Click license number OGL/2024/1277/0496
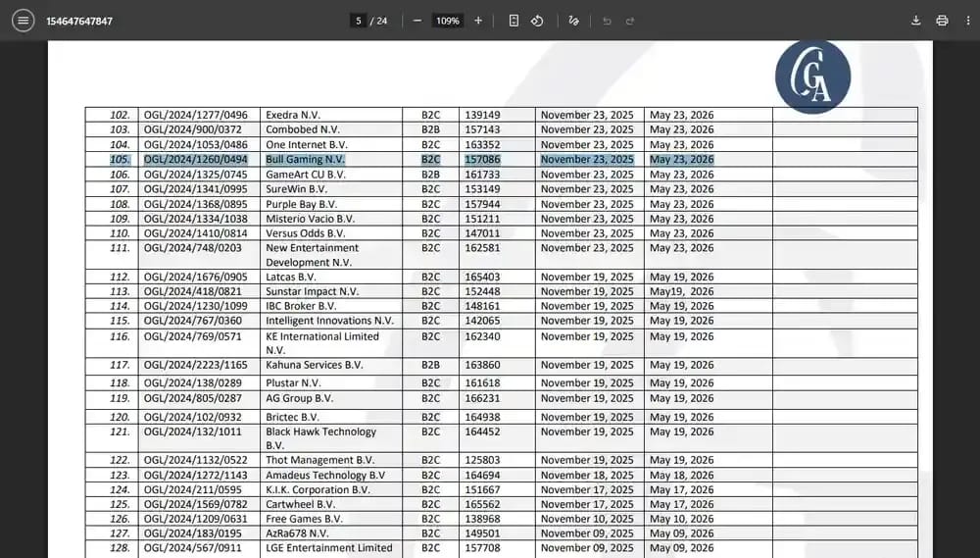Screen dimensions: 980x558 [x=196, y=115]
